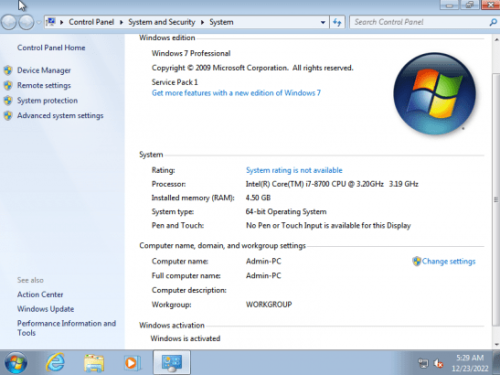Expand the arrow after System and Security
The height and width of the screenshot is (375, 500).
click(x=202, y=22)
